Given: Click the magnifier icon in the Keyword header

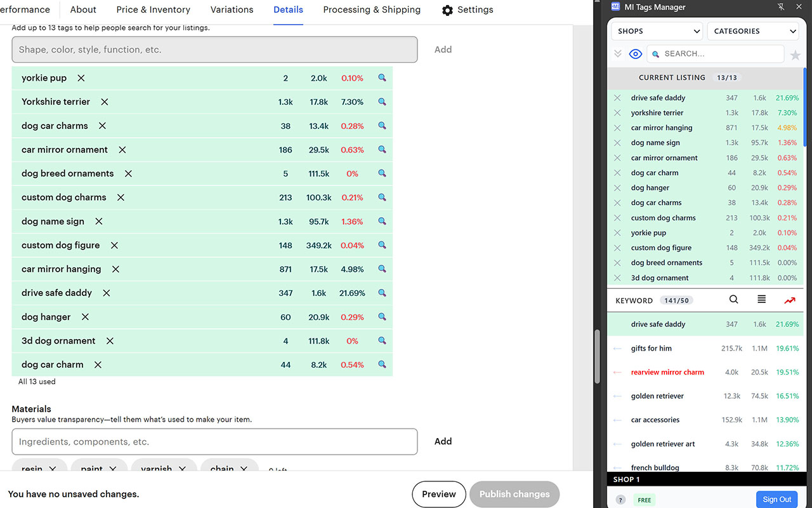Looking at the screenshot, I should click(733, 300).
